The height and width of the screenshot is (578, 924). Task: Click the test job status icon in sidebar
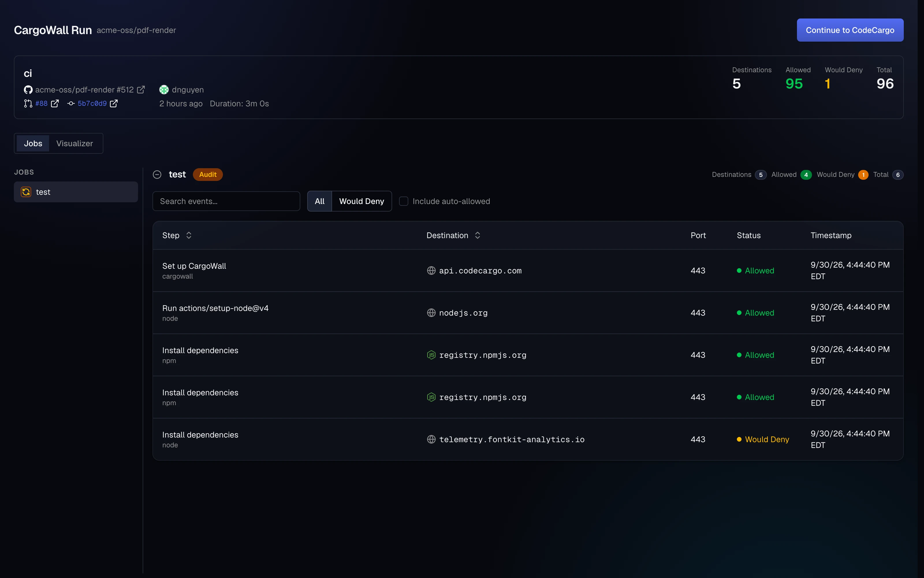[26, 192]
